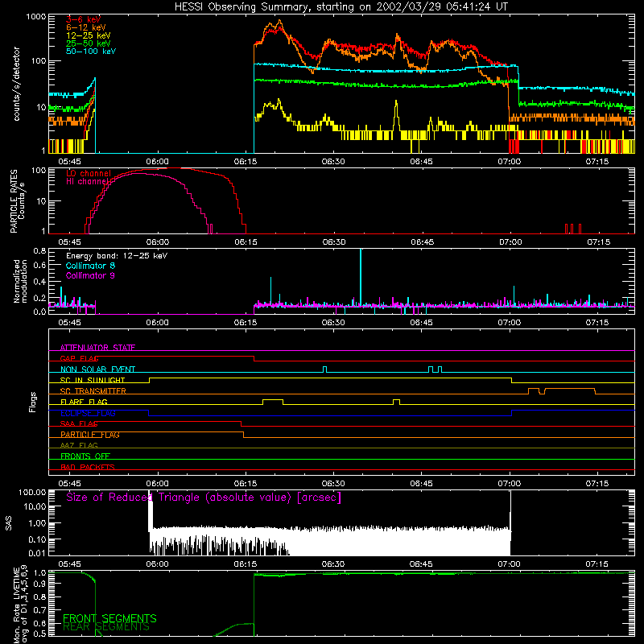The width and height of the screenshot is (644, 644).
Task: Click the 07:00 tick label under particle rates panel
Action: pyautogui.click(x=510, y=242)
